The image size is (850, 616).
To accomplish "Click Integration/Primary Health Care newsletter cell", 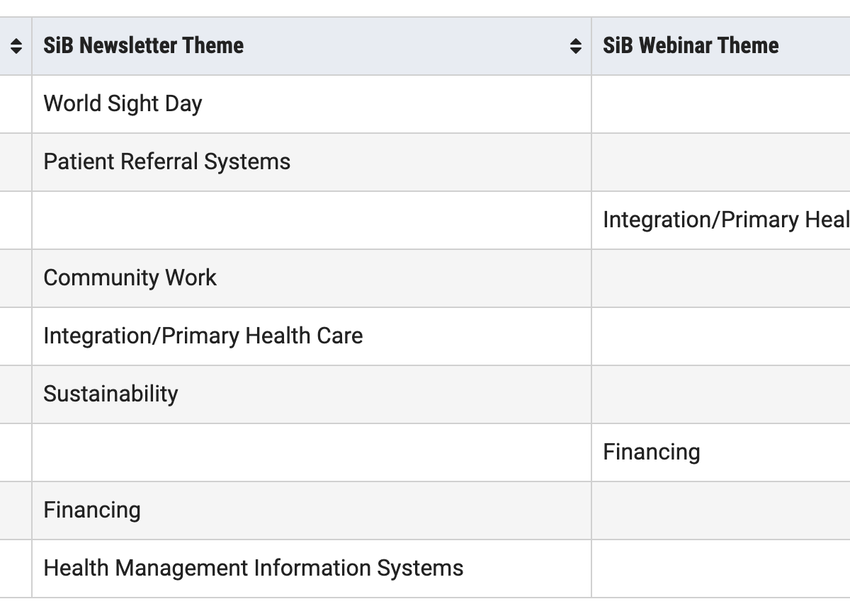I will [x=312, y=336].
